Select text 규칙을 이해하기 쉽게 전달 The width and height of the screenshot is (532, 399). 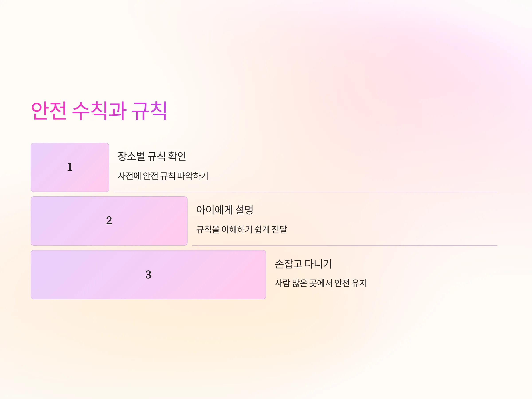[241, 229]
